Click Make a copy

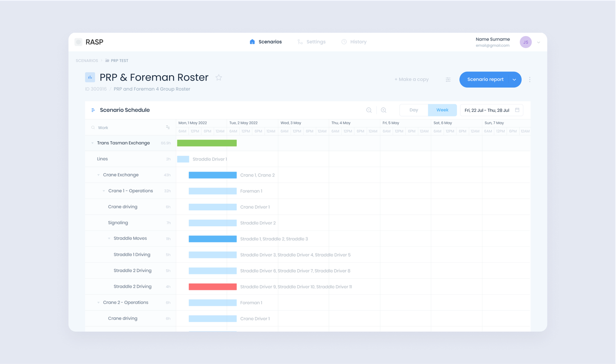411,79
